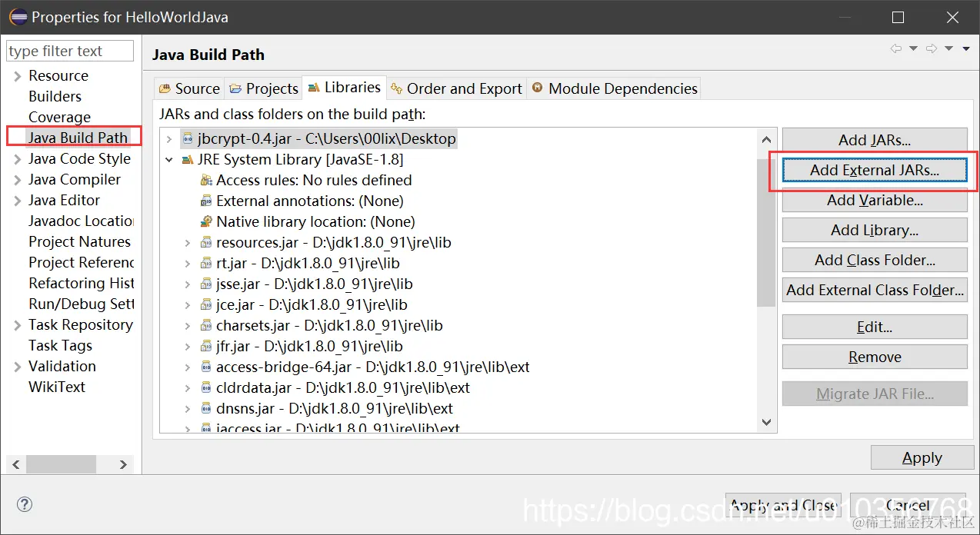Switch to the Source tab
This screenshot has width=980, height=535.
click(189, 88)
